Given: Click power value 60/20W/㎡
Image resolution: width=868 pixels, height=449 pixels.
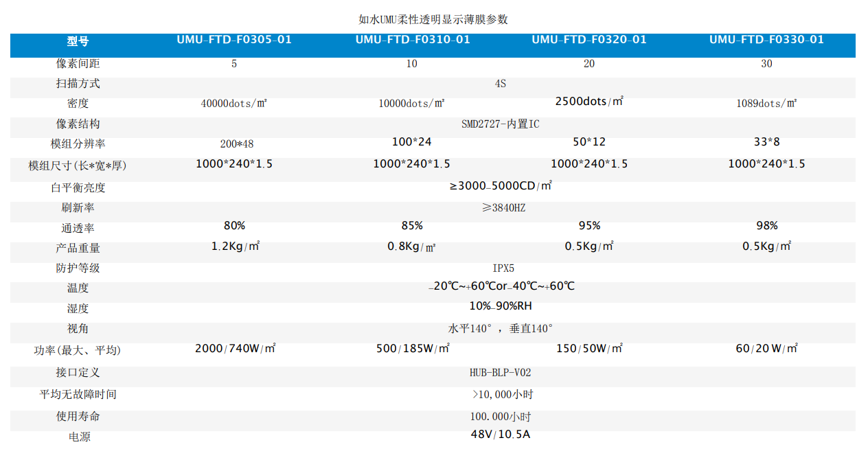Looking at the screenshot, I should tap(766, 349).
